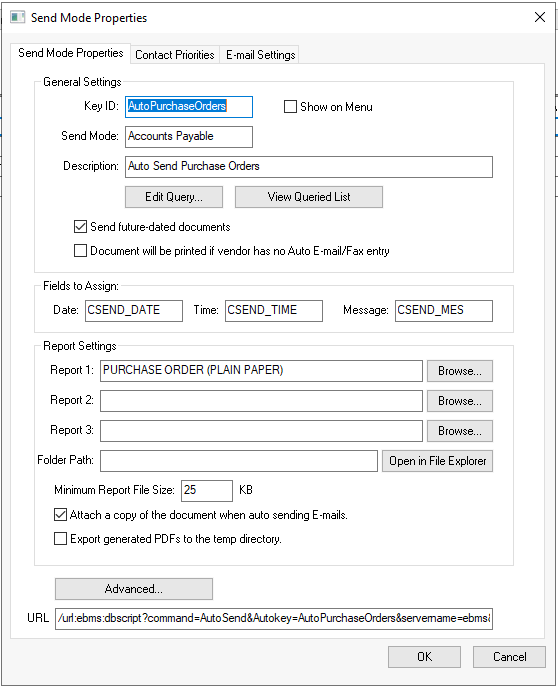Screen dimensions: 558x690
Task: Select the Send Mode Properties tab
Action: [x=70, y=53]
